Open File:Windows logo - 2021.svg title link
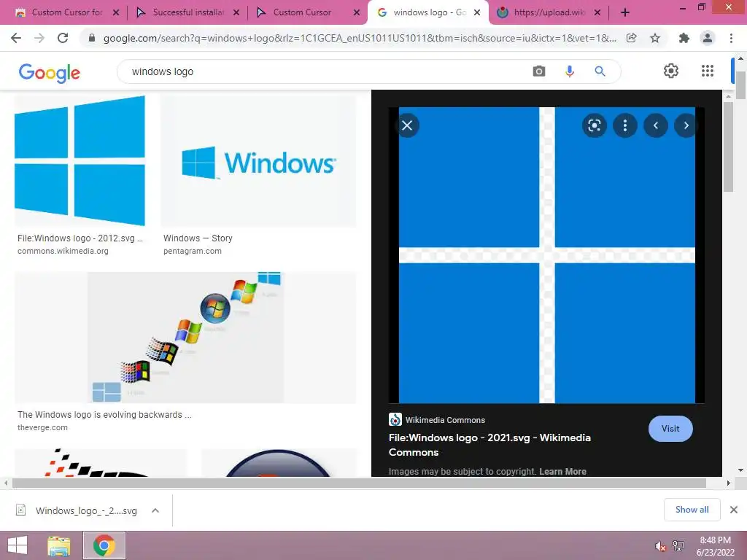Viewport: 747px width, 560px height. tap(489, 445)
